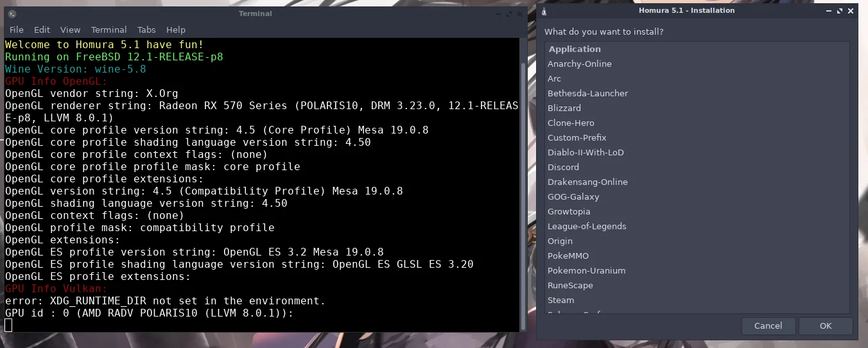Choose GOG-Galaxy from the install list
Viewport: 868px width, 348px height.
tap(697, 196)
